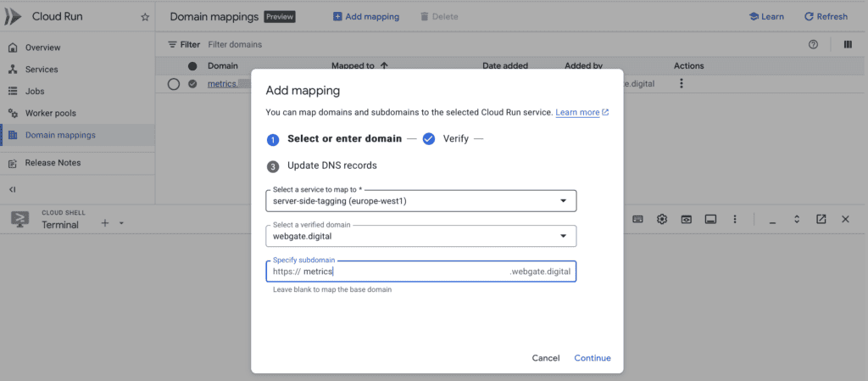Open Worker pools in the sidebar
The height and width of the screenshot is (381, 868).
[52, 113]
